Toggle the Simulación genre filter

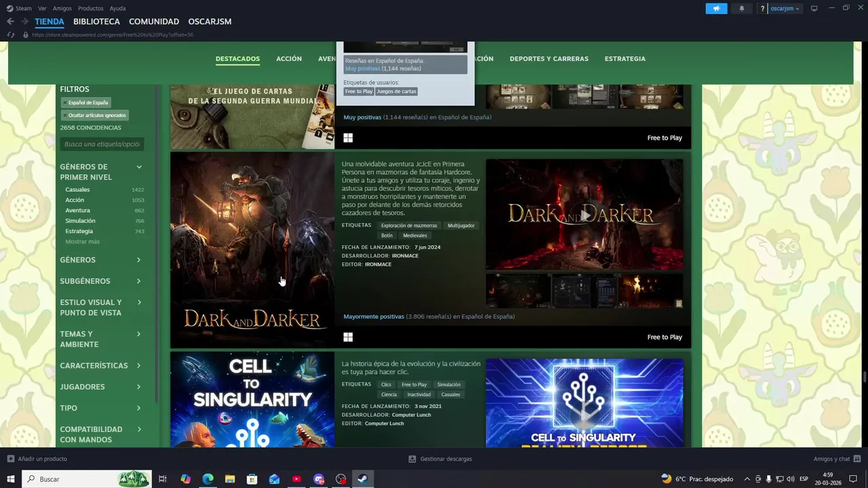[104, 221]
